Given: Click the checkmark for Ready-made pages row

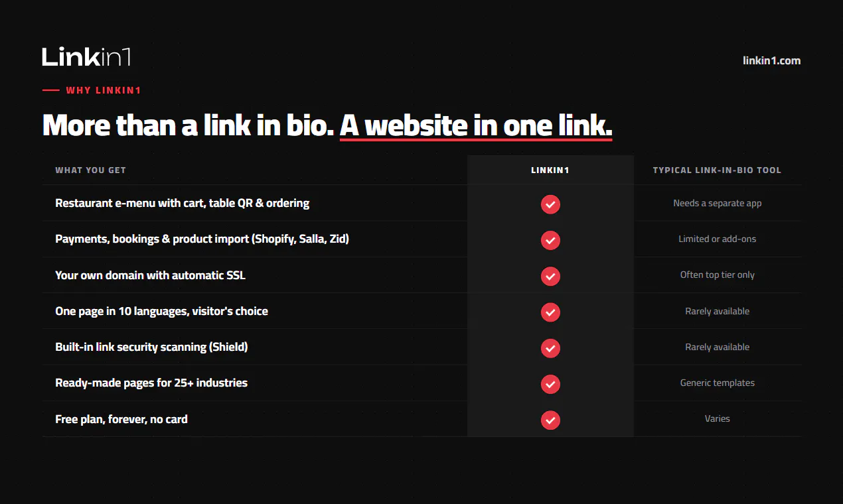Looking at the screenshot, I should (x=550, y=383).
